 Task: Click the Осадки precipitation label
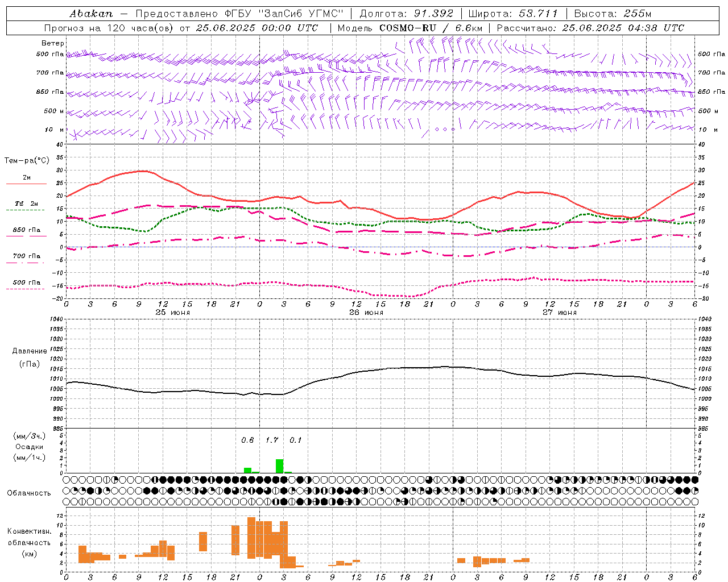click(29, 447)
